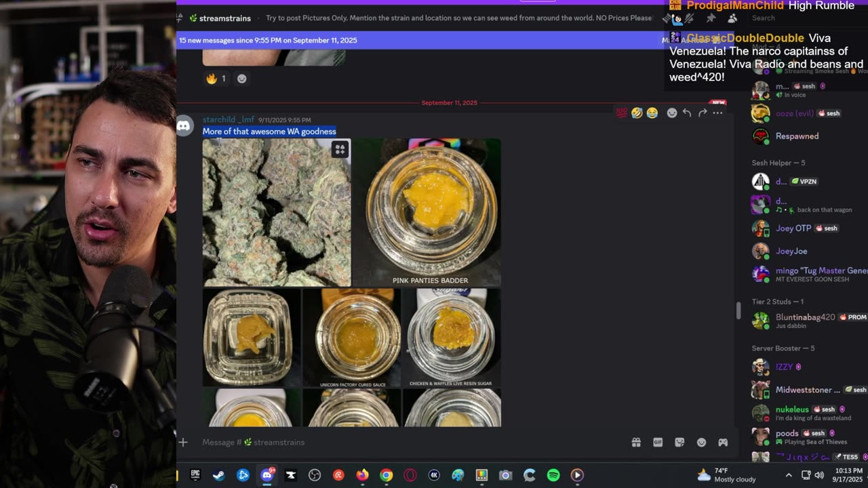Forward the starchild_lmf message
868x488 pixels.
pos(703,113)
